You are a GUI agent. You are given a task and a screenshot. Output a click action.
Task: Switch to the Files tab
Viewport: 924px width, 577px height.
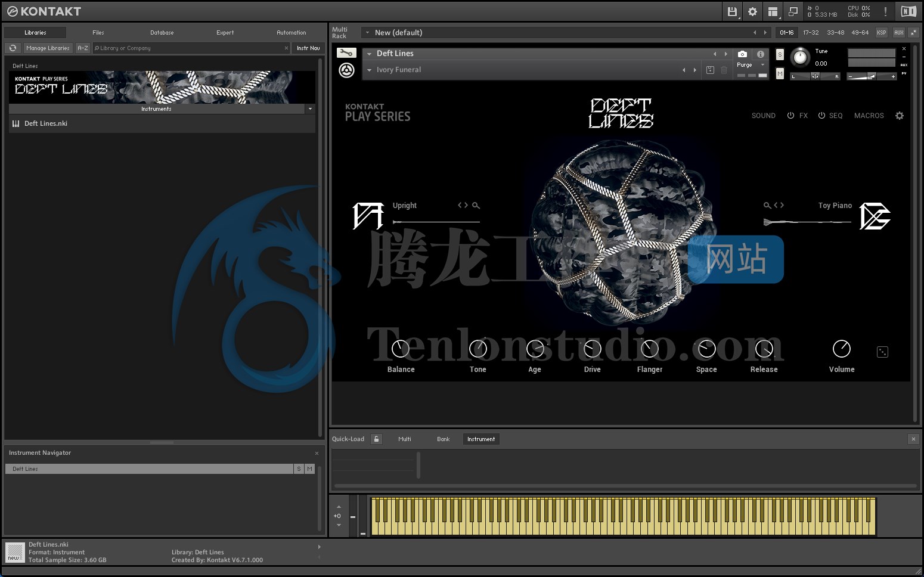98,32
